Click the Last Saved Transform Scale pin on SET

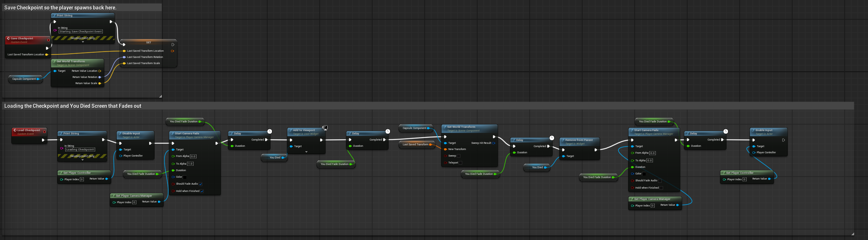(124, 63)
